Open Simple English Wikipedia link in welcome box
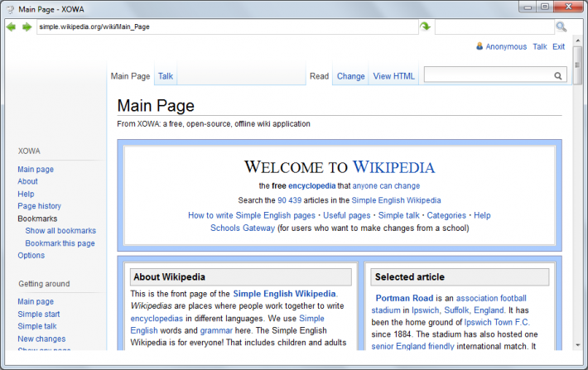The image size is (588, 370). tap(397, 200)
